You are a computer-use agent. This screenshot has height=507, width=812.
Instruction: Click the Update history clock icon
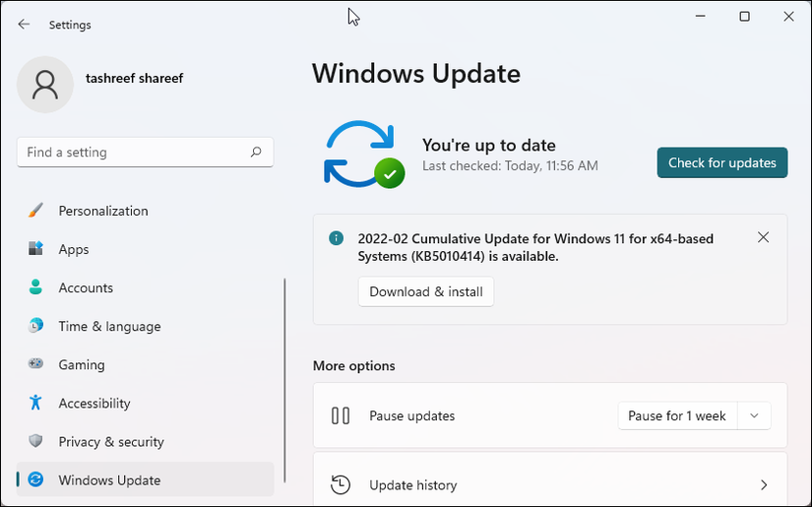pos(341,484)
